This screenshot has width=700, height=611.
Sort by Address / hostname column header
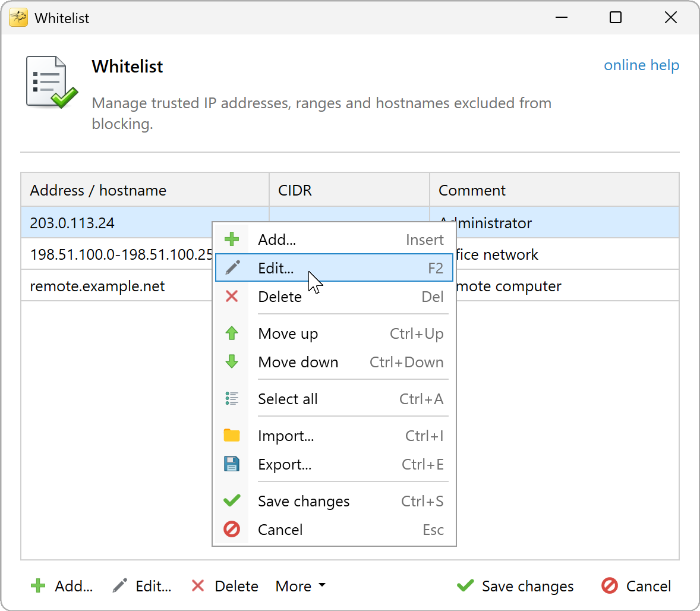(144, 190)
